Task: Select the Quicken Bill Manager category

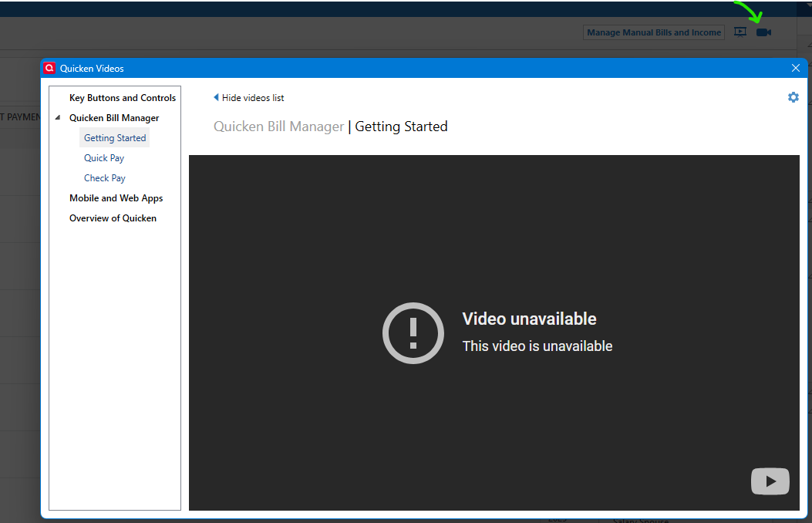Action: click(114, 118)
